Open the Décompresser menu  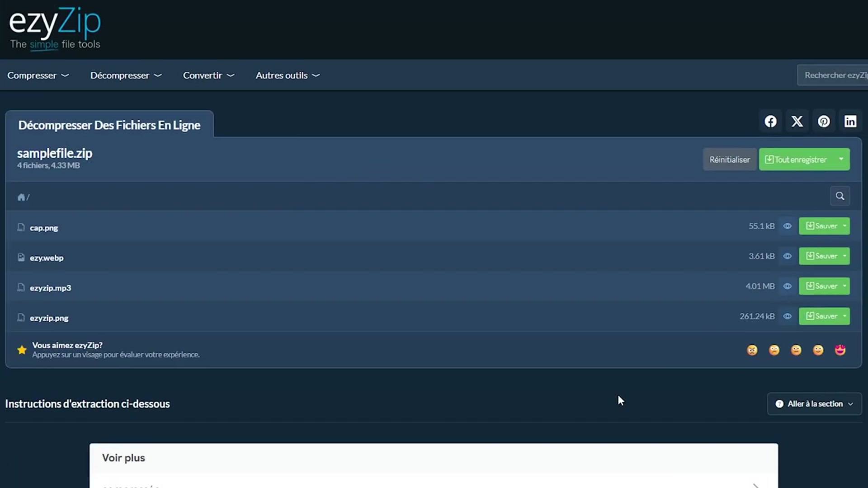click(x=126, y=75)
